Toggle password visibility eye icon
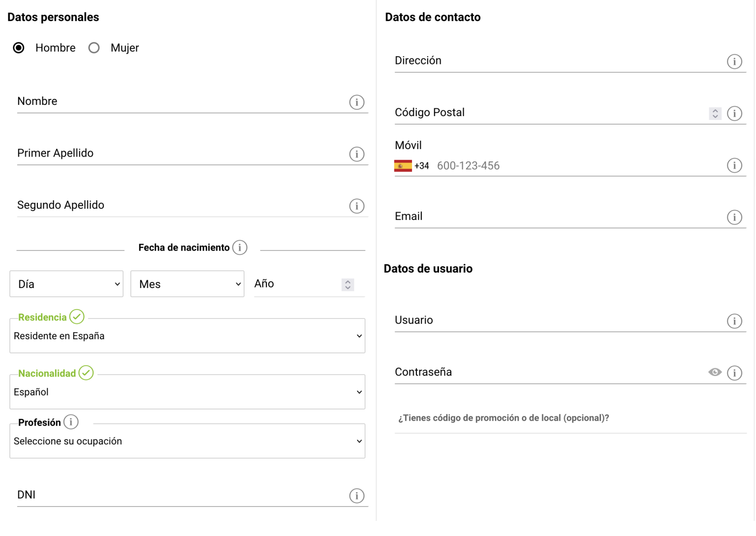 point(715,372)
